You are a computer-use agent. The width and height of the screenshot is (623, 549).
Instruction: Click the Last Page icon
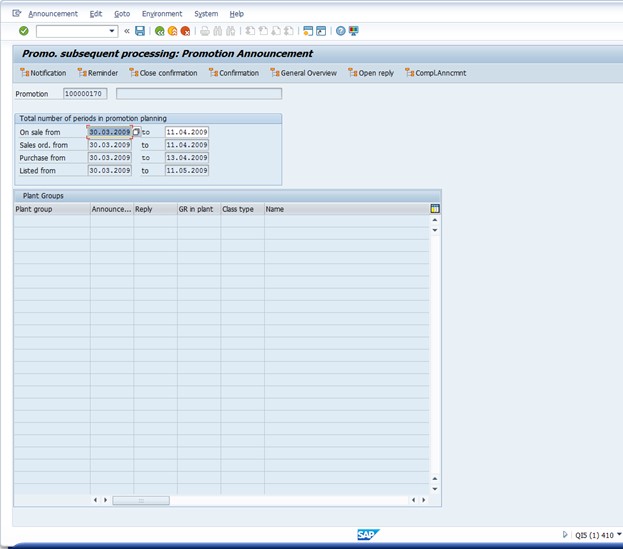[x=289, y=31]
